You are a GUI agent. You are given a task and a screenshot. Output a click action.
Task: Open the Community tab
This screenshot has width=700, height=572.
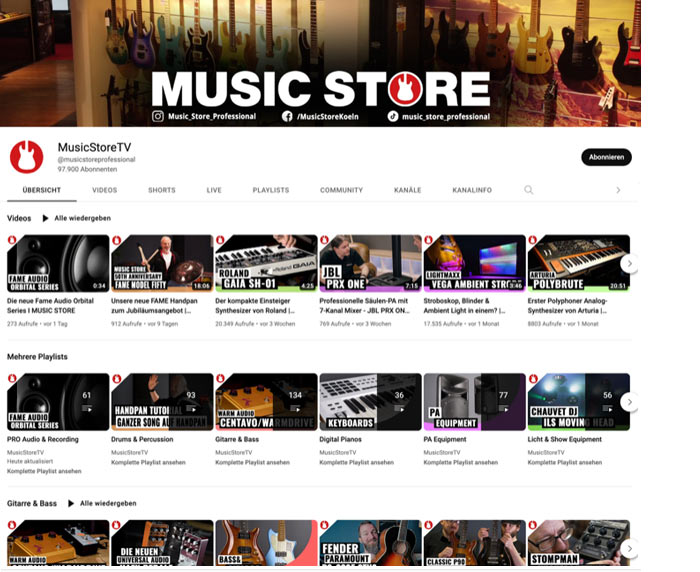[x=342, y=190]
